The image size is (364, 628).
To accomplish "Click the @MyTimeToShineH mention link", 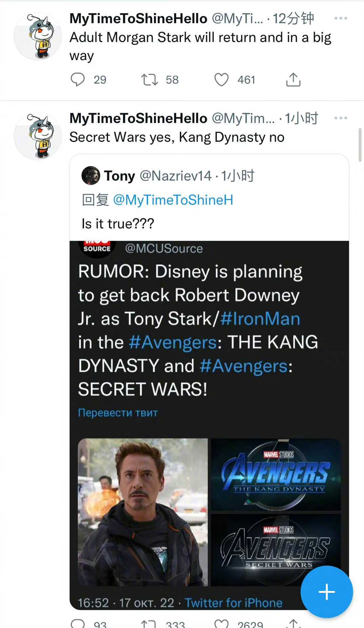I will pos(173,200).
